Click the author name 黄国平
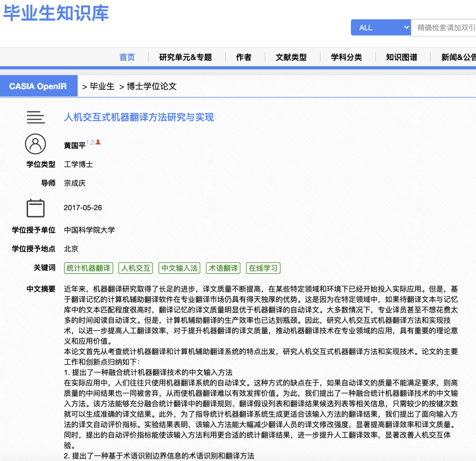Screen dimensions: 476x461 [x=75, y=144]
